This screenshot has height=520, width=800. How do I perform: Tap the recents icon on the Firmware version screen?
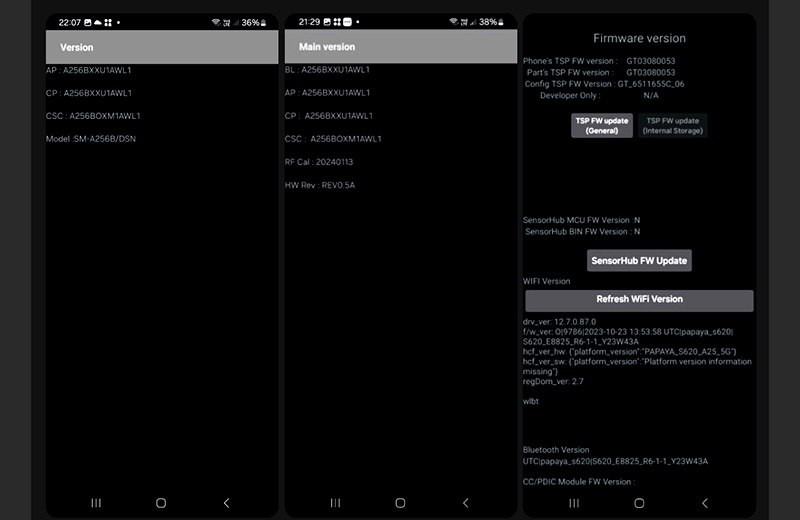click(x=574, y=503)
